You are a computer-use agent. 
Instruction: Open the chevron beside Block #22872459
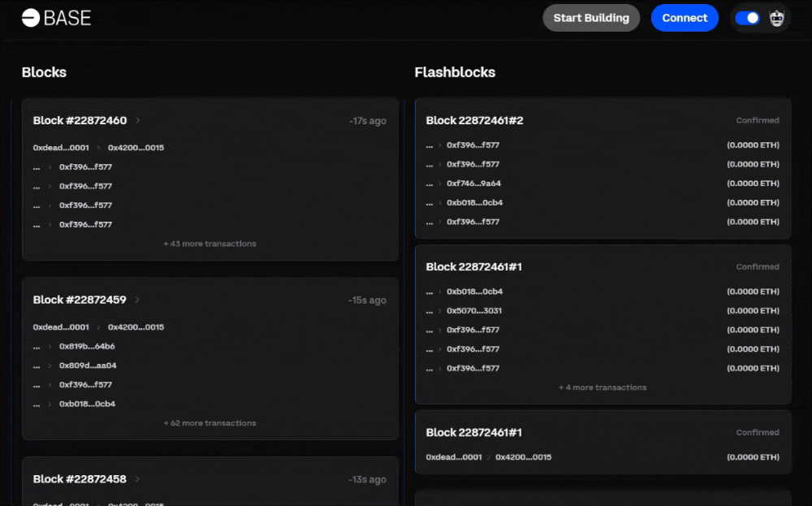137,301
